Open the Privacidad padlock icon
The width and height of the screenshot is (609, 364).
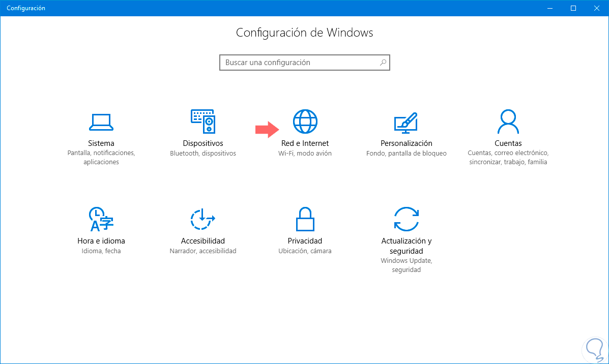[x=305, y=220]
